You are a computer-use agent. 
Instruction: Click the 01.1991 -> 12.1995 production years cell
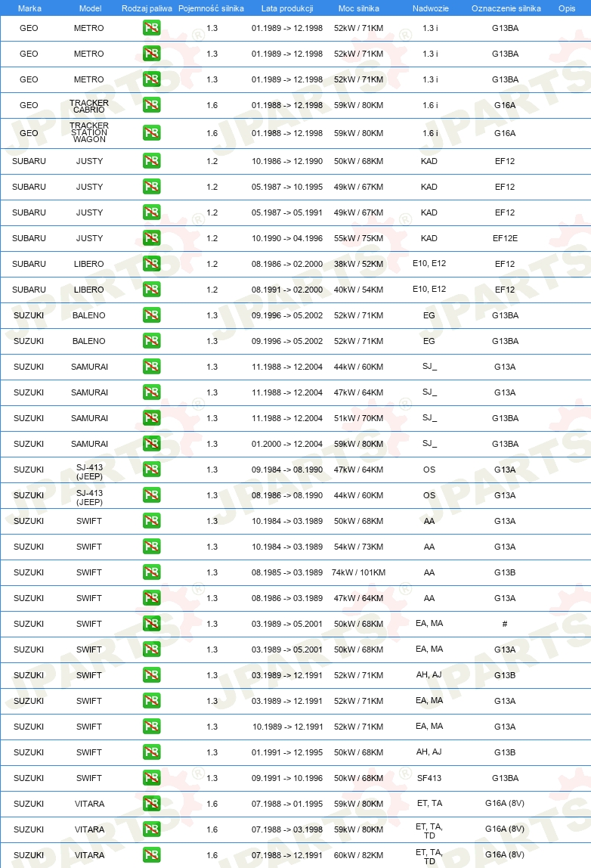pos(287,752)
